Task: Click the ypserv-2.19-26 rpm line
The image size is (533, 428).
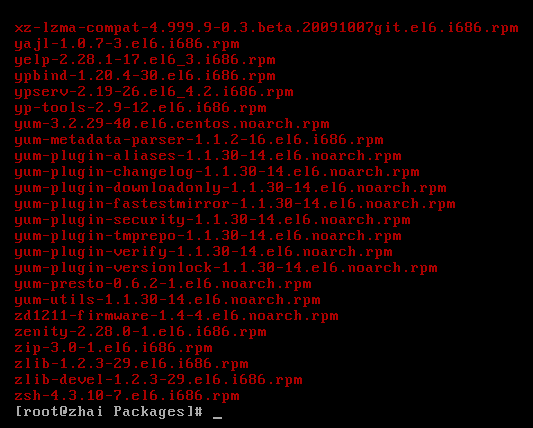Action: (x=154, y=92)
